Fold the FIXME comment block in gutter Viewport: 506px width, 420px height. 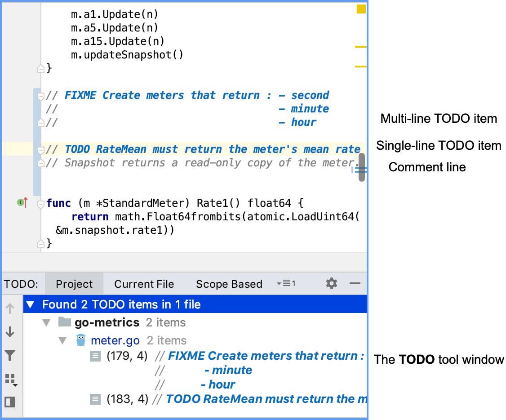(x=40, y=96)
